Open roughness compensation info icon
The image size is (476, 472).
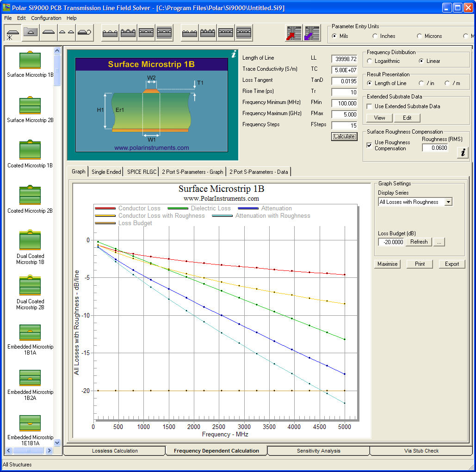pyautogui.click(x=463, y=152)
